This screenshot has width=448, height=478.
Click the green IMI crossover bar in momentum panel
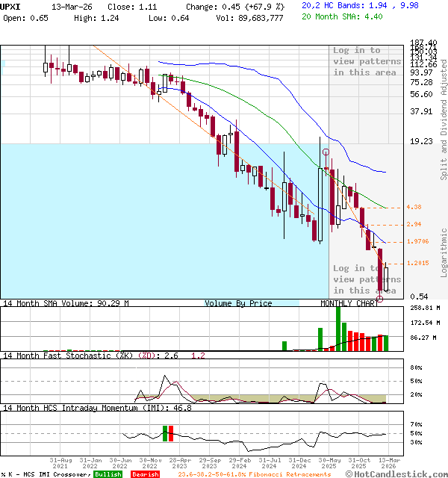click(x=164, y=433)
